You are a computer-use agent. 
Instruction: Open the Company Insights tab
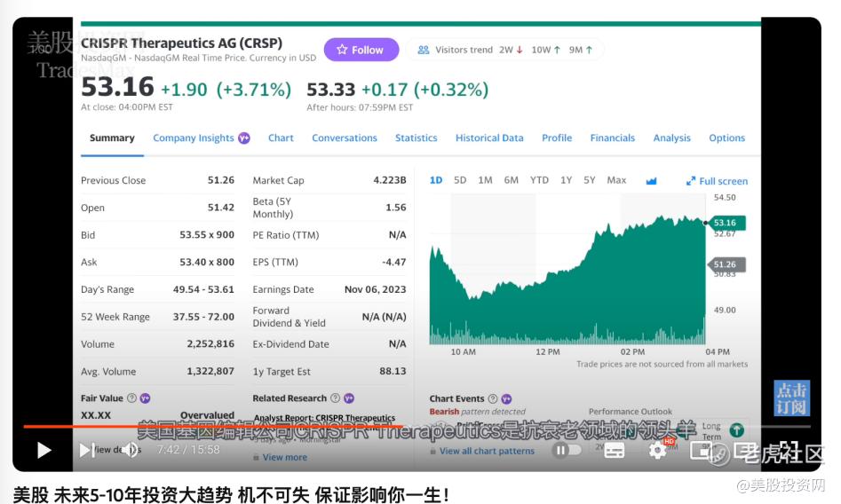pos(193,138)
